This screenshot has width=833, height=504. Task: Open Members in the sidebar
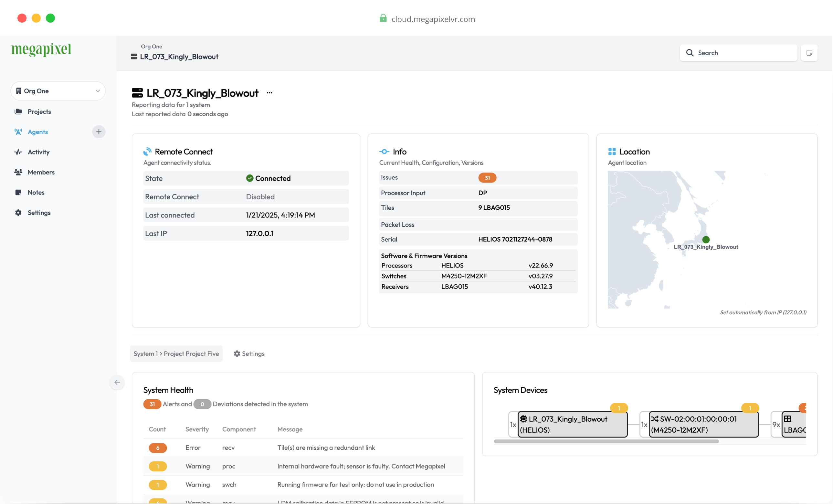[41, 173]
